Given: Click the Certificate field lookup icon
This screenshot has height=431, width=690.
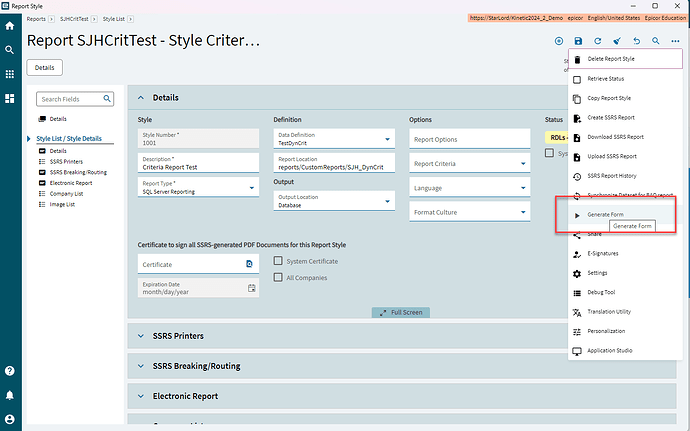Looking at the screenshot, I should pyautogui.click(x=249, y=264).
